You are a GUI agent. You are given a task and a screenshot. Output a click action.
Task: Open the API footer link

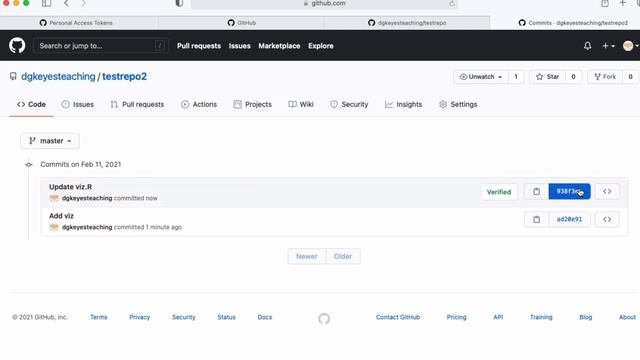point(498,317)
